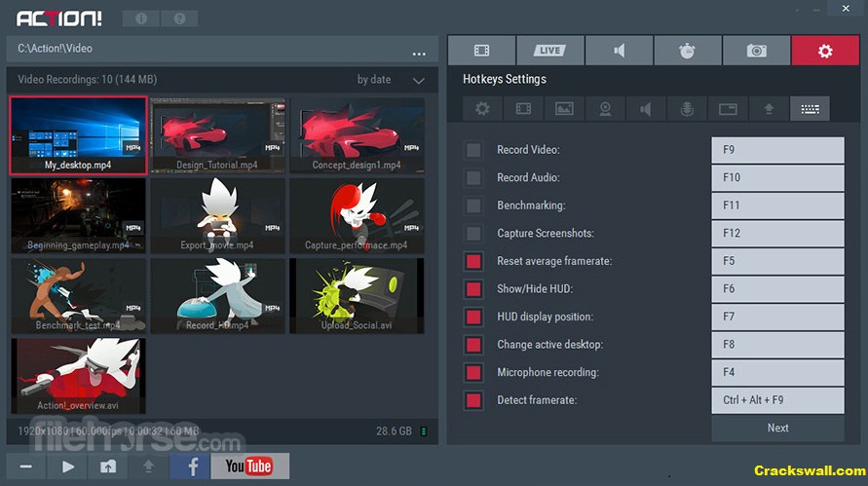Image resolution: width=868 pixels, height=486 pixels.
Task: Select the My_desktop.mp4 thumbnail
Action: tap(79, 135)
